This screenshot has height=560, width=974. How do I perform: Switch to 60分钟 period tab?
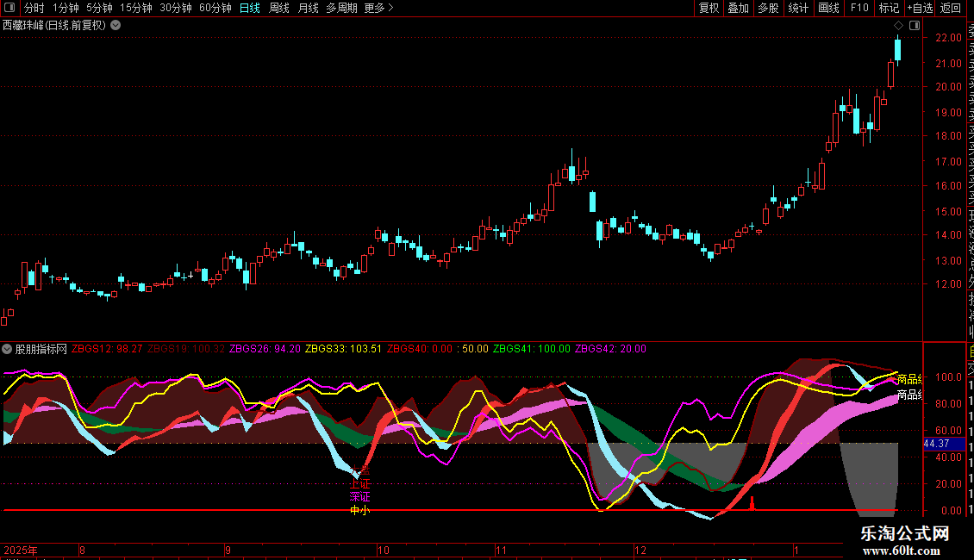click(x=215, y=9)
